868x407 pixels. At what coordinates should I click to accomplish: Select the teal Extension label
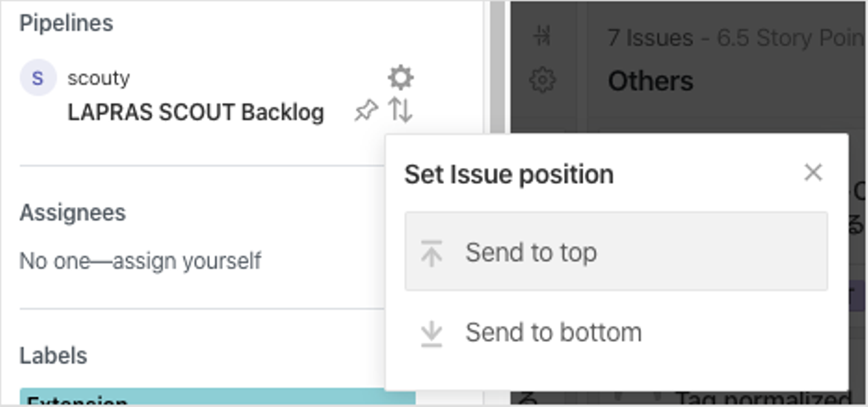217,398
